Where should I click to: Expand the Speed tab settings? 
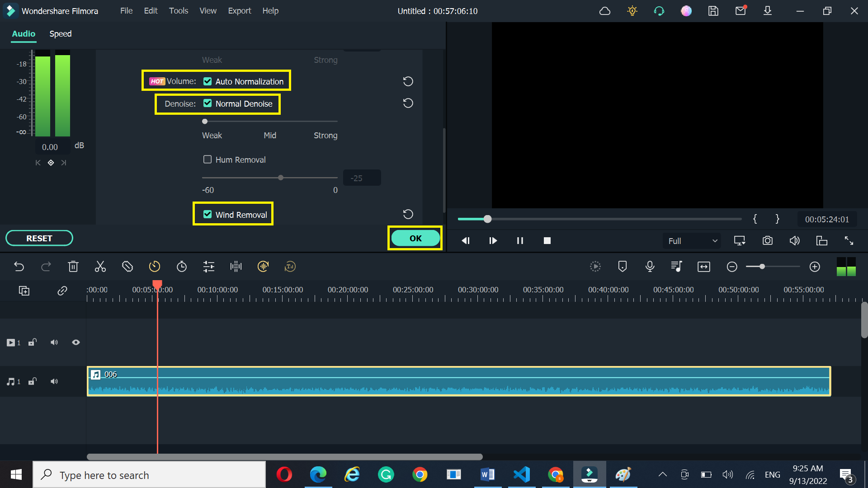(x=60, y=34)
